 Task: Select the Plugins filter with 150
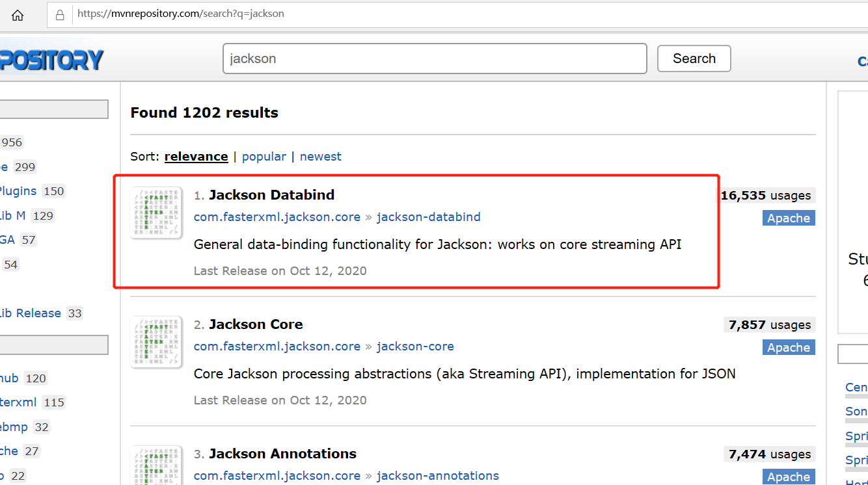click(33, 191)
